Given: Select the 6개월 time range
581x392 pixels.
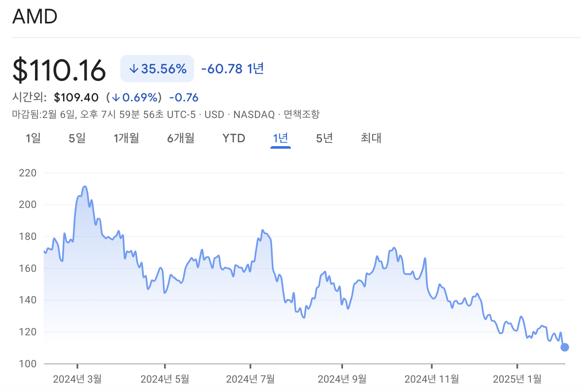Looking at the screenshot, I should point(181,138).
